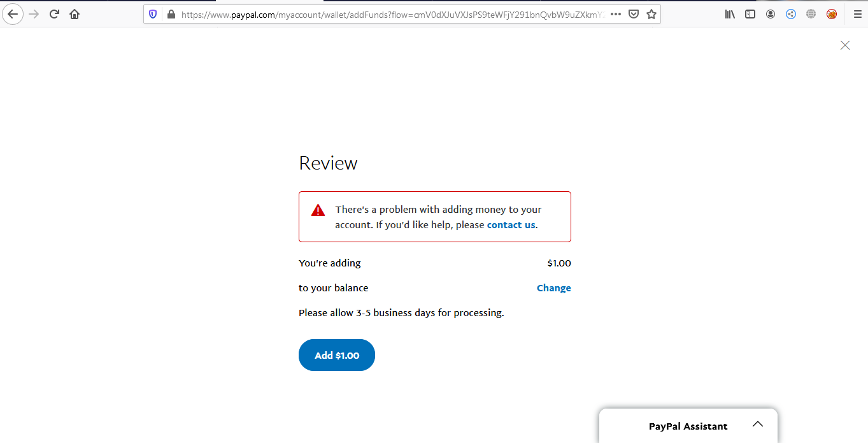868x443 pixels.
Task: Click the blue share extension icon
Action: pos(791,14)
